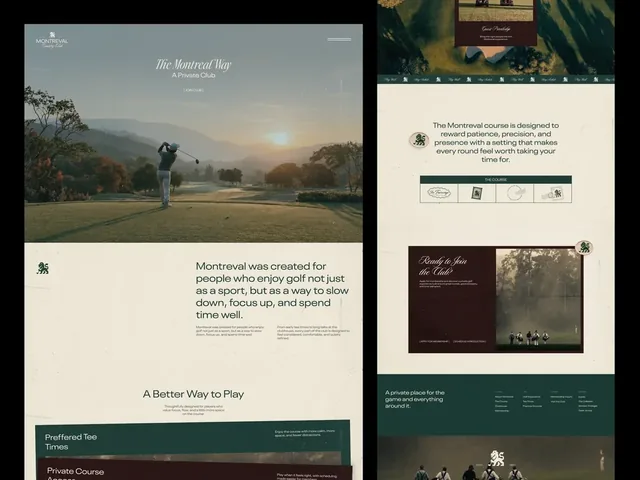
Task: Click the lion badge on Ready to Join card
Action: point(584,247)
